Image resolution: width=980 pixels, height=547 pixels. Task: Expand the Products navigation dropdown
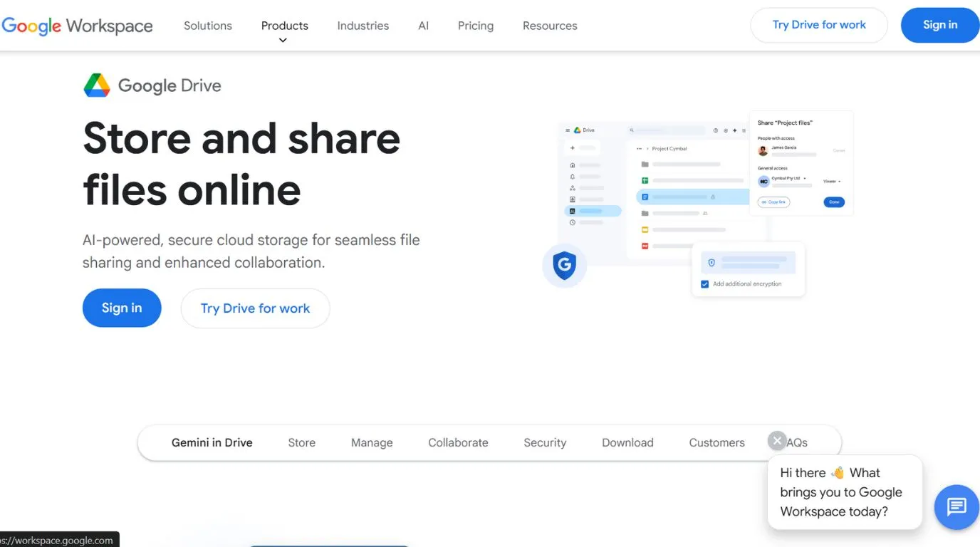pos(284,28)
